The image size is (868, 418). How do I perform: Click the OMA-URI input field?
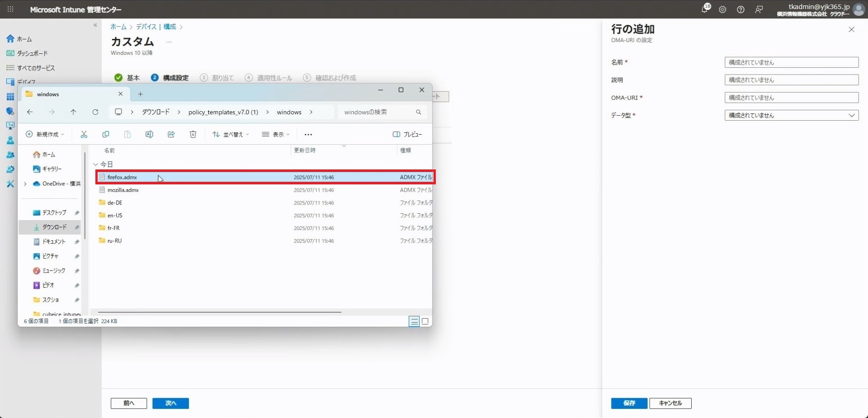click(791, 98)
